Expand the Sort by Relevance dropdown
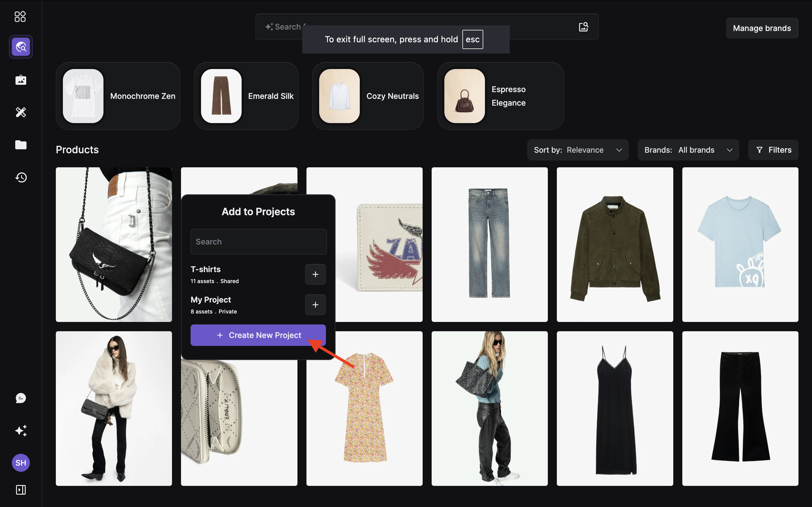812x507 pixels. coord(577,150)
